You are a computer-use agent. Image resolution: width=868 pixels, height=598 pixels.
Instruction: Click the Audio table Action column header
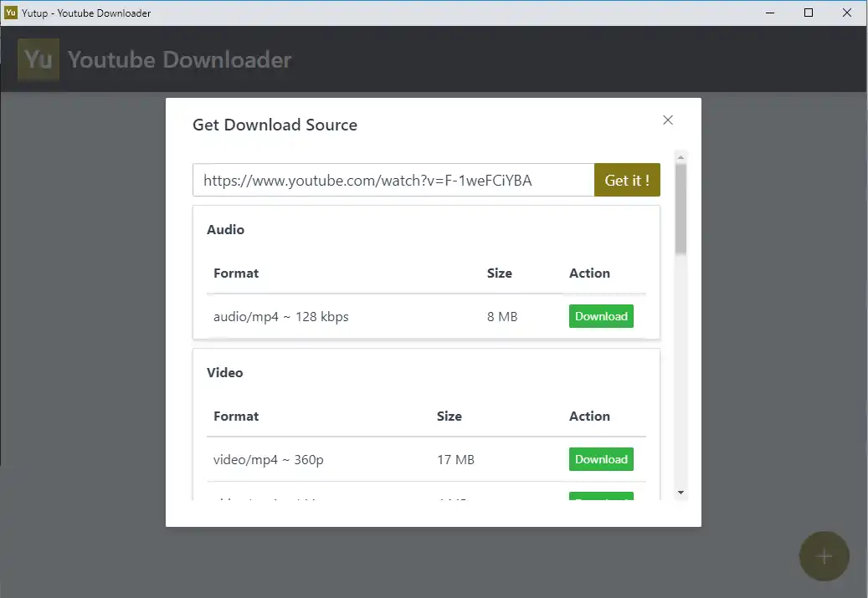coord(589,273)
